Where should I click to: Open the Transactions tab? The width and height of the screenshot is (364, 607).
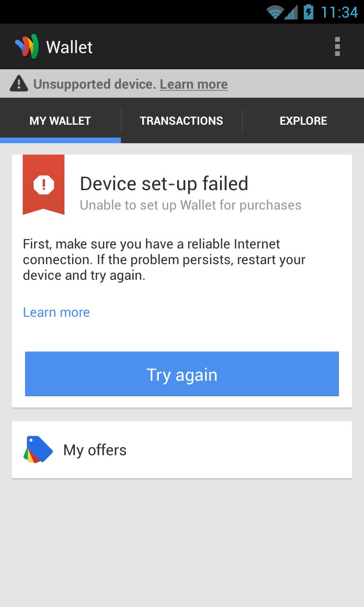(182, 120)
